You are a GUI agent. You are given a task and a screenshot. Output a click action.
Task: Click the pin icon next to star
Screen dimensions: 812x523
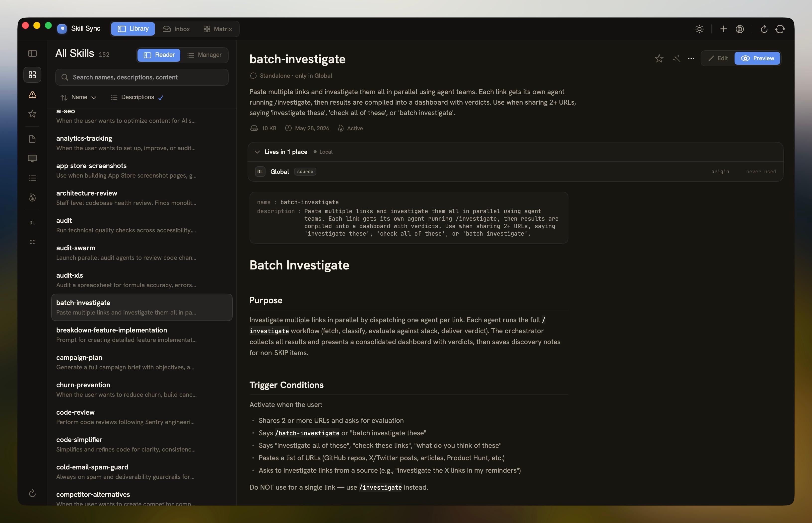677,59
